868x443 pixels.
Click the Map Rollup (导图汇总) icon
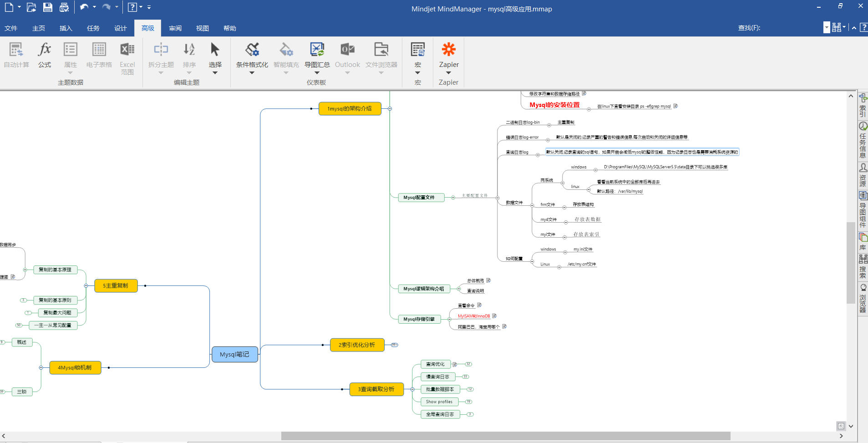pos(317,50)
